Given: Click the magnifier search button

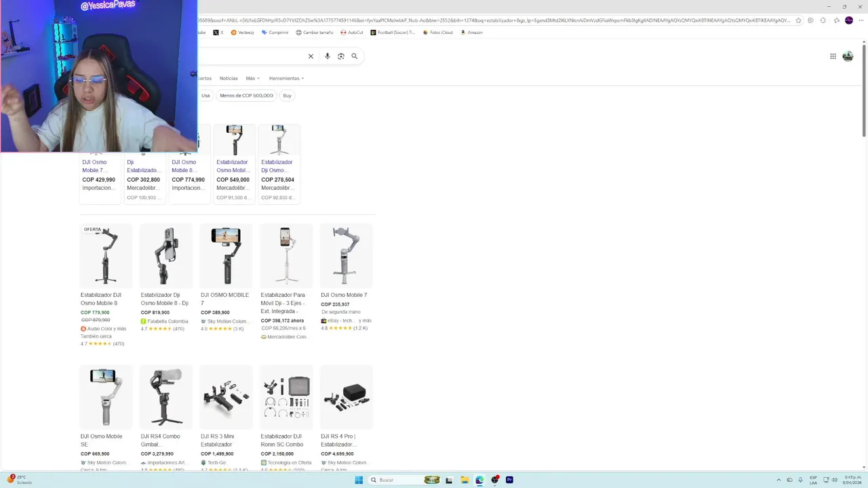Looking at the screenshot, I should [354, 56].
